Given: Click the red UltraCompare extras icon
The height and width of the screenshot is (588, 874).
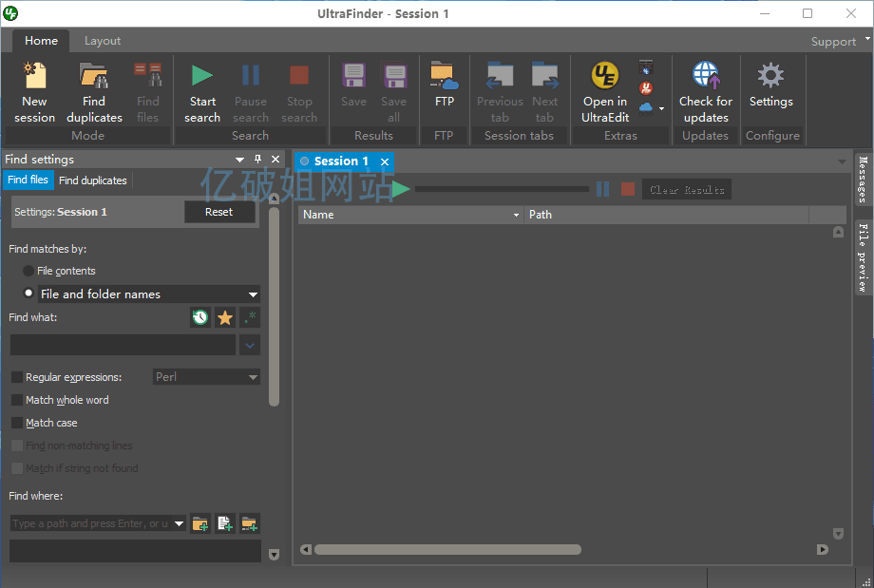Looking at the screenshot, I should 646,88.
